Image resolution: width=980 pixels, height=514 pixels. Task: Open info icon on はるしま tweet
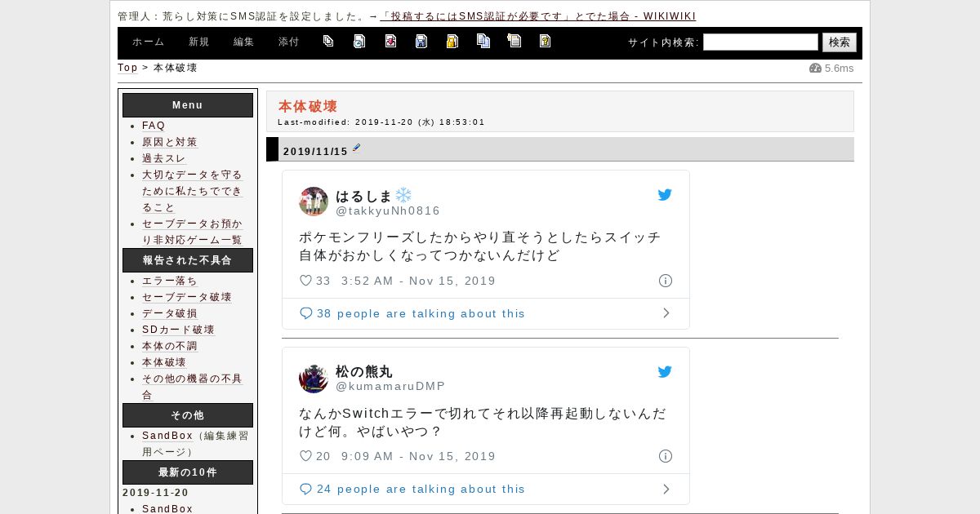tap(666, 281)
